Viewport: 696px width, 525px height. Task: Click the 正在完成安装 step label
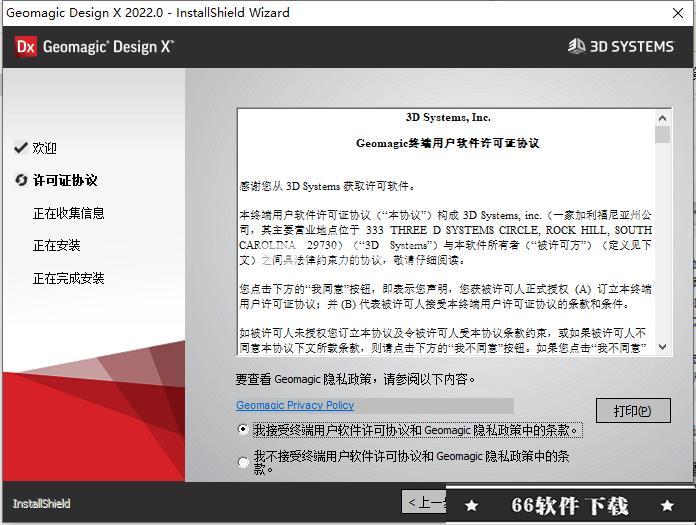68,278
